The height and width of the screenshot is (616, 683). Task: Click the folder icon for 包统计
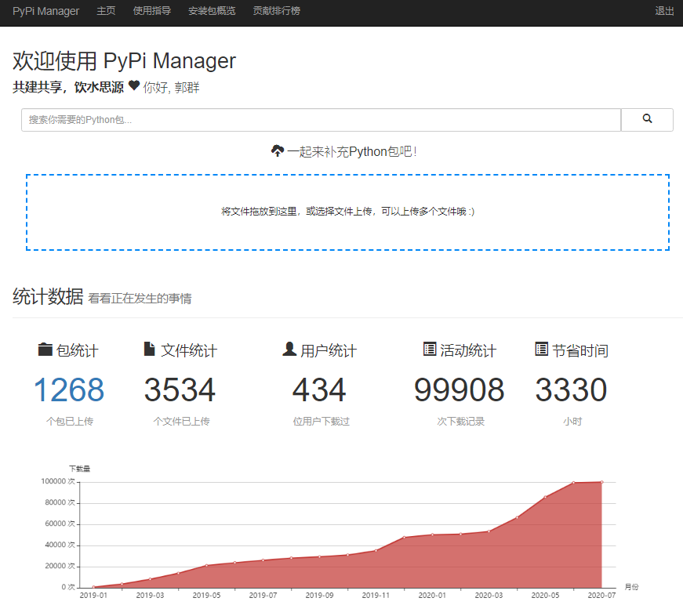45,349
